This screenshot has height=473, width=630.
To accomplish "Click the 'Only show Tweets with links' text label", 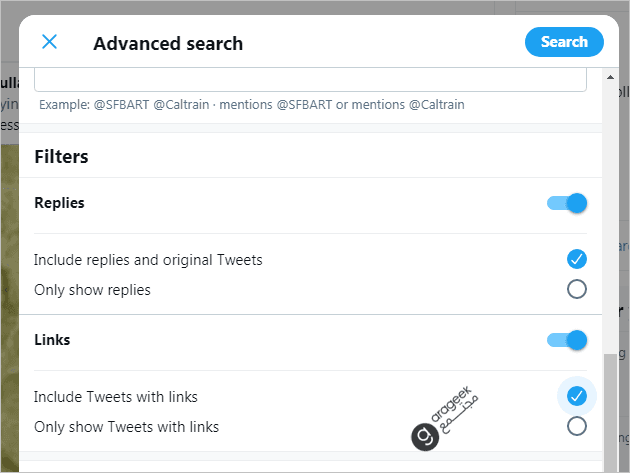I will click(x=127, y=427).
